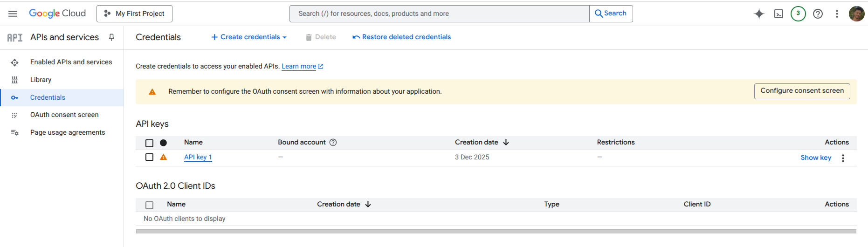Expand the Create credentials dropdown
This screenshot has height=247, width=868.
[249, 37]
